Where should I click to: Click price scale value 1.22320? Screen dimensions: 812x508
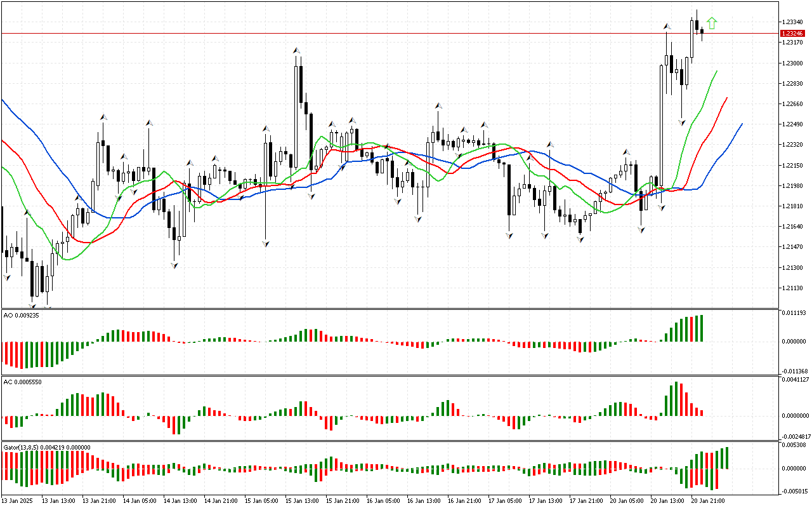click(793, 145)
